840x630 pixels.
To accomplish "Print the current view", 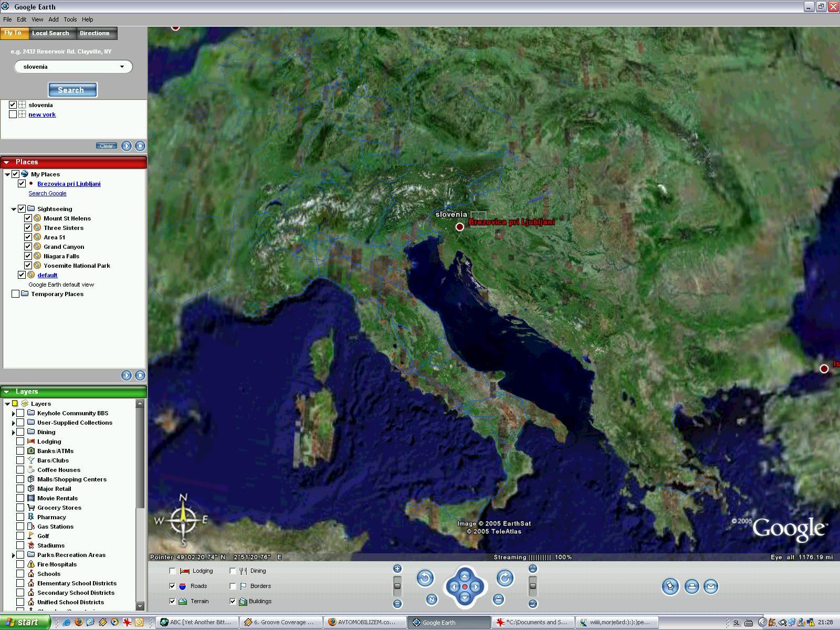I will pos(691,586).
